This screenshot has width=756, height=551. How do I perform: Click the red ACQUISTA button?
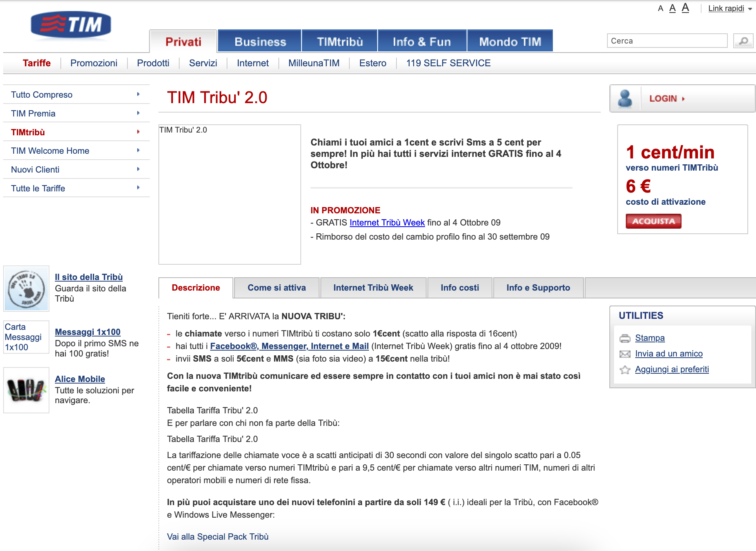point(654,221)
